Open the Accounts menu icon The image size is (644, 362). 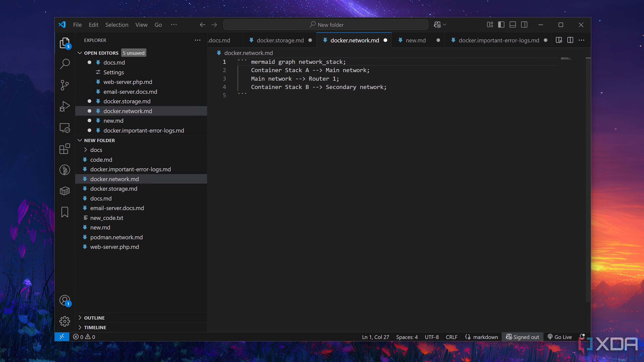65,300
